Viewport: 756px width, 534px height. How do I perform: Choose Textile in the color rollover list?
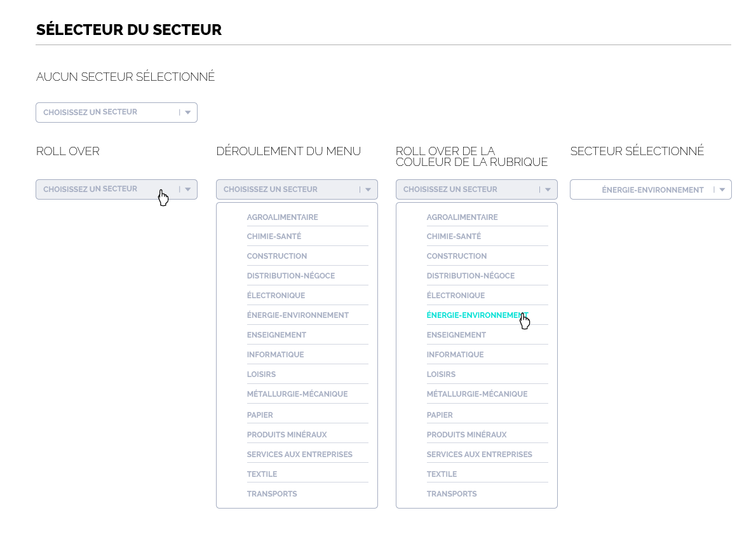click(442, 474)
